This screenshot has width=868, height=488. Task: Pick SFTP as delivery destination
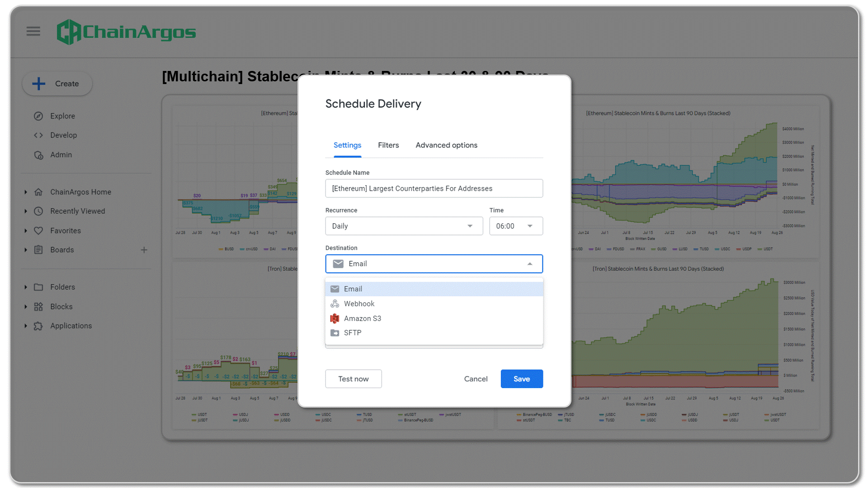point(352,333)
